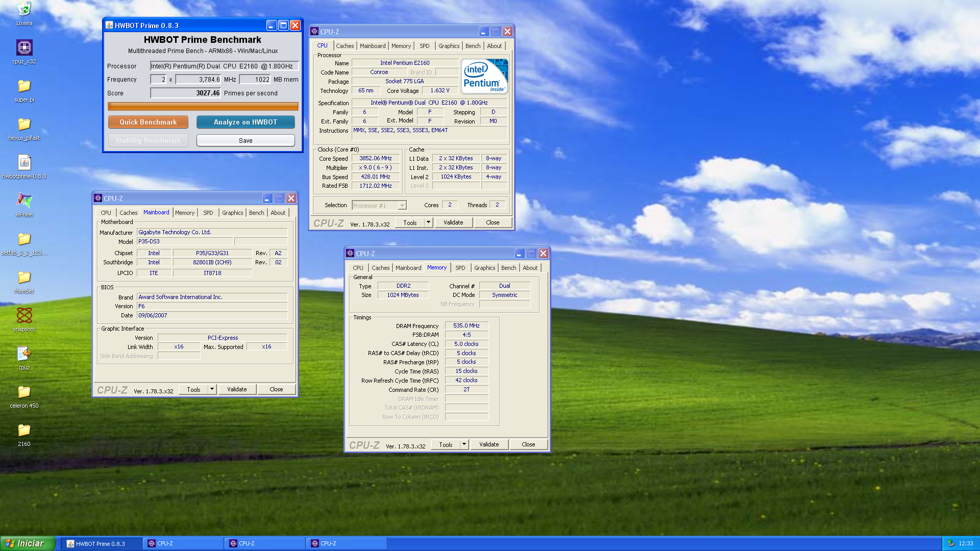Click Tools button in CPU-Z CPU window
Screen dimensions: 980x551
pos(410,222)
